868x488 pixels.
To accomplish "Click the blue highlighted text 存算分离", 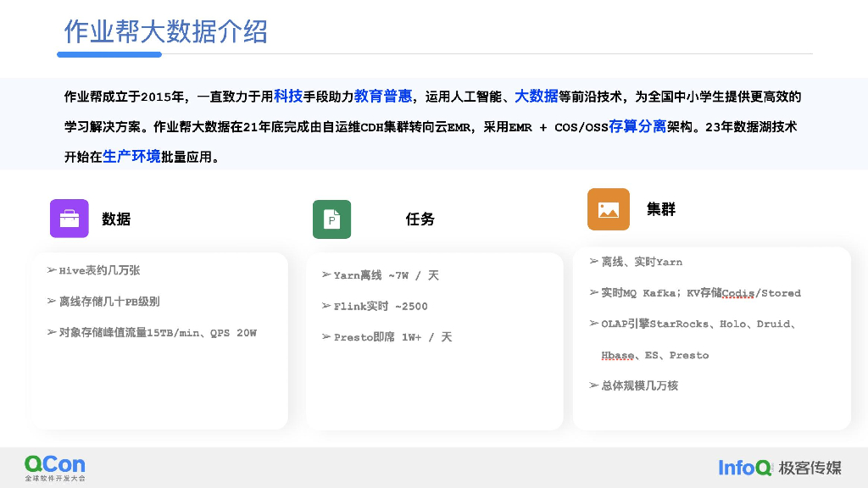I will point(637,127).
